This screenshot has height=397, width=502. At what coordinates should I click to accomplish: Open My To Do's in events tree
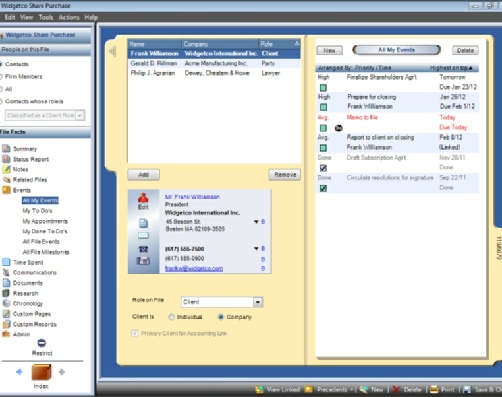(x=37, y=211)
